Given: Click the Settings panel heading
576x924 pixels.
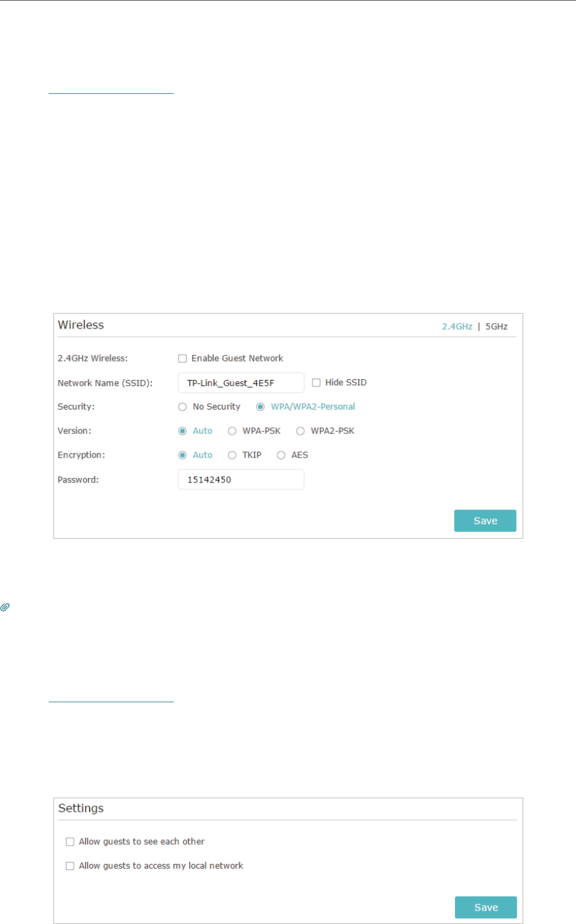Looking at the screenshot, I should [80, 808].
